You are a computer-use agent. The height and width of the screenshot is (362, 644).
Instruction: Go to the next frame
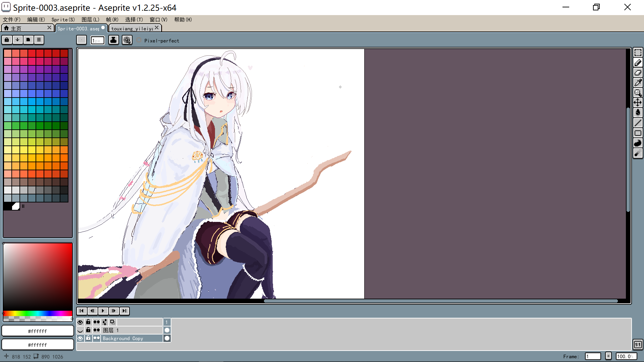[114, 311]
